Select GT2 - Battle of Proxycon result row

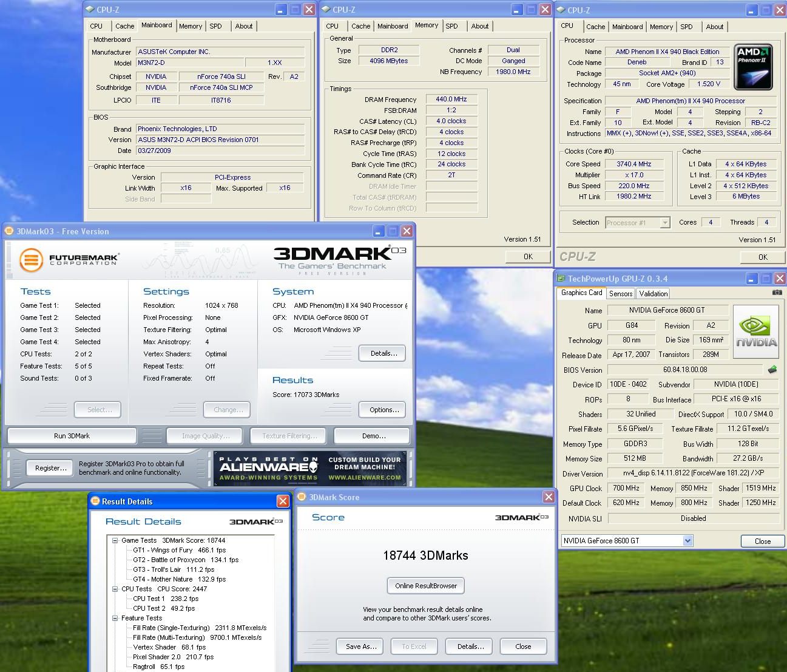186,560
